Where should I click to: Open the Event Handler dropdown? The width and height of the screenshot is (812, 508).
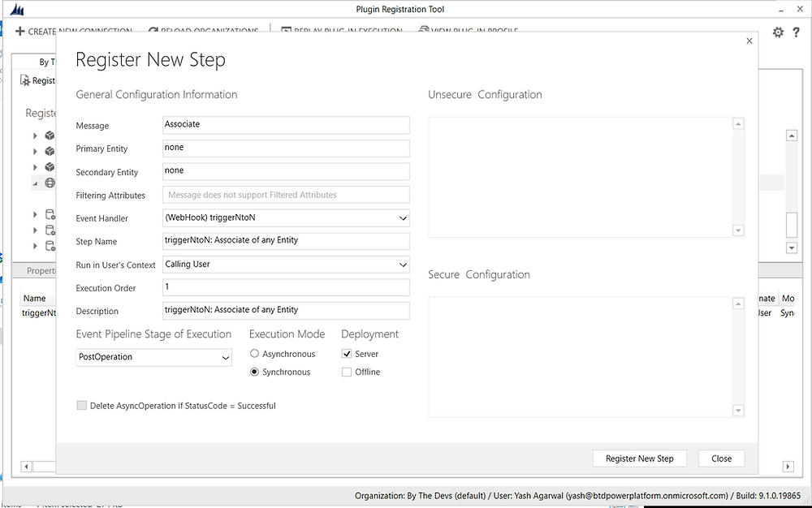(403, 218)
